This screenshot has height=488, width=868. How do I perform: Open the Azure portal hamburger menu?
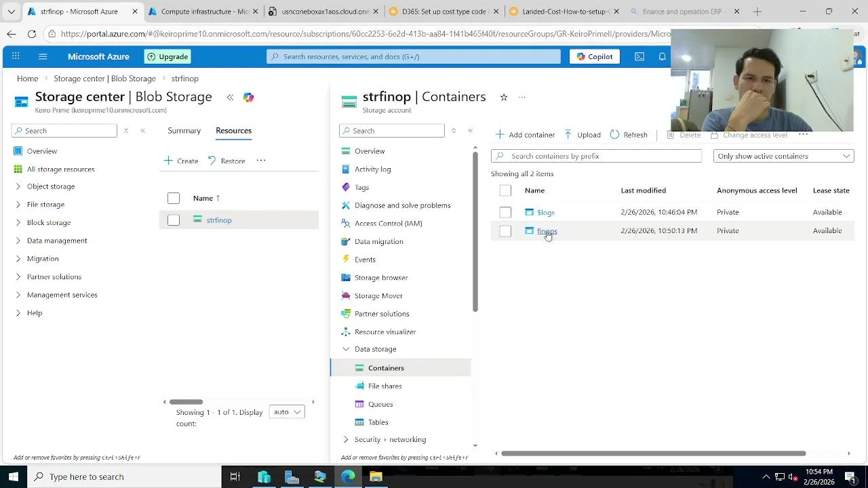(x=43, y=56)
